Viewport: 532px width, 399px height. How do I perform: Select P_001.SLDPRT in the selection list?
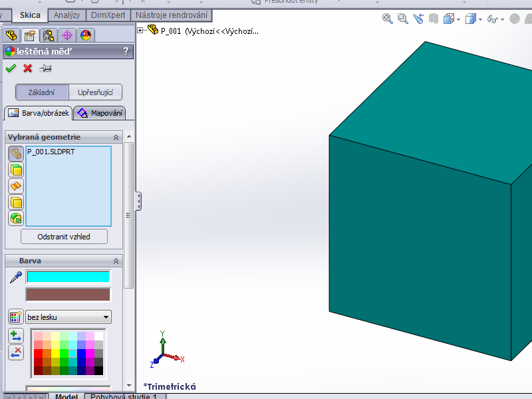coord(51,152)
